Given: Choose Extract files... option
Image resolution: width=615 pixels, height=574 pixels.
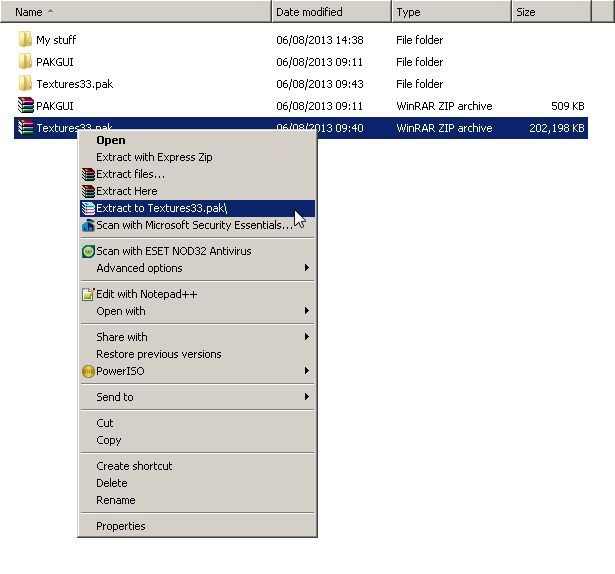Looking at the screenshot, I should click(x=197, y=174).
